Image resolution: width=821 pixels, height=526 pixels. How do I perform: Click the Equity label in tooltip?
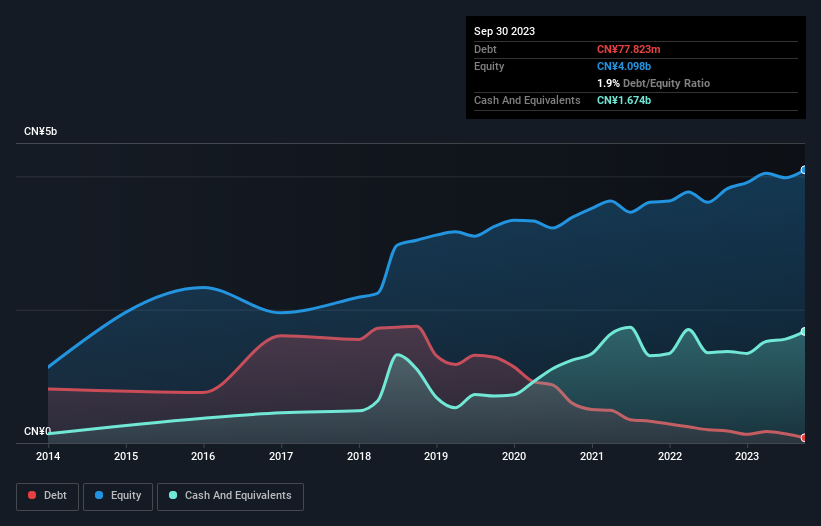[x=489, y=66]
